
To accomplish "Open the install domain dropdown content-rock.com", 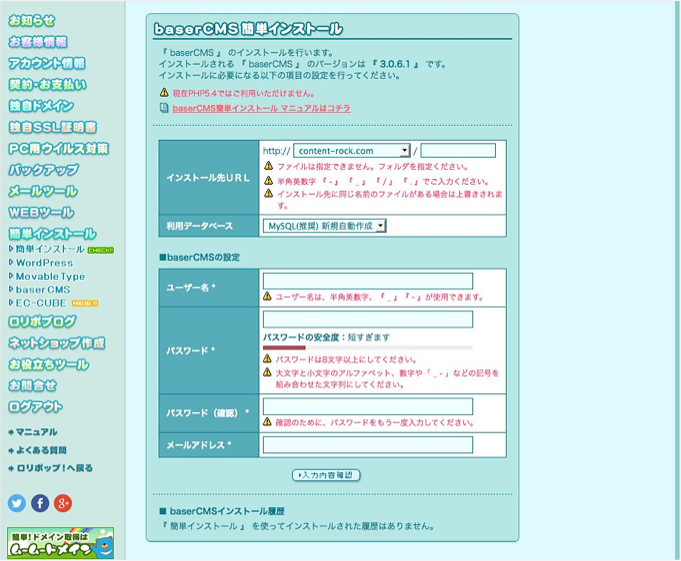I will (351, 151).
